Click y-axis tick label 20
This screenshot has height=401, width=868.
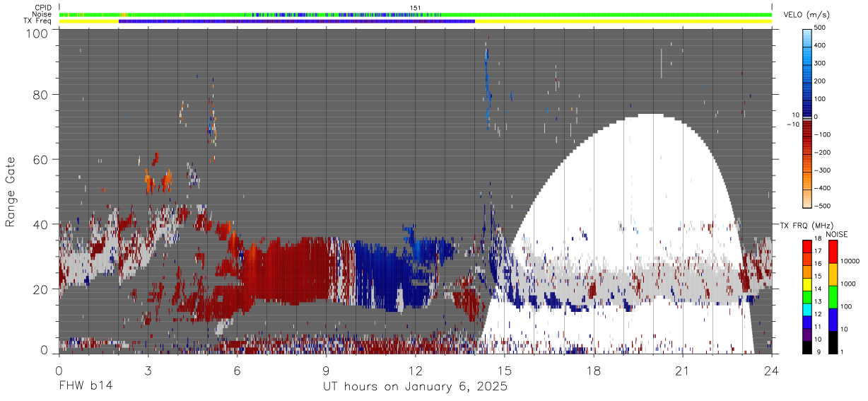click(41, 289)
